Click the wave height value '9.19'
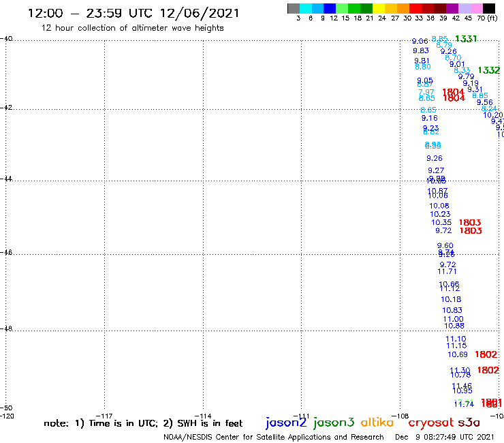Image resolution: width=504 pixels, height=443 pixels. coord(471,83)
